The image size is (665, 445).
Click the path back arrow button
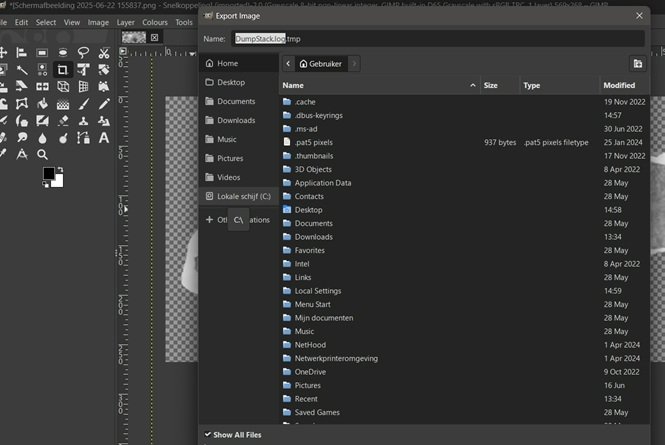pyautogui.click(x=288, y=63)
